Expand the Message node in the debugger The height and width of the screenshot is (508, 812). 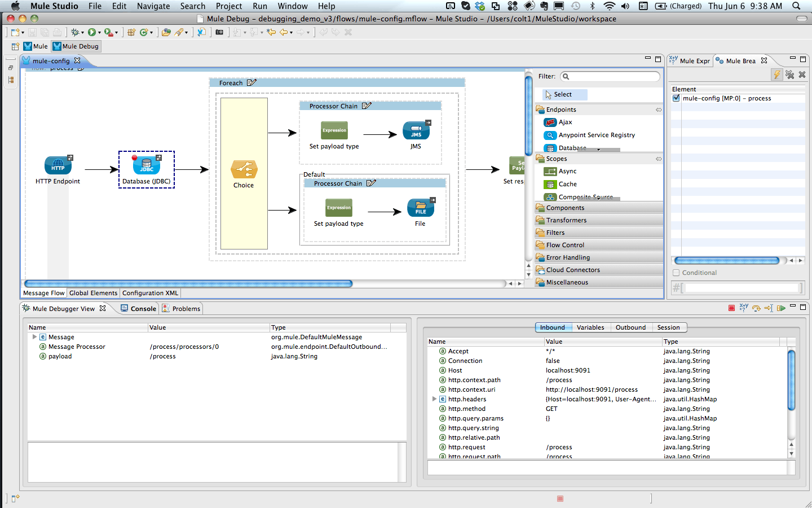(34, 337)
